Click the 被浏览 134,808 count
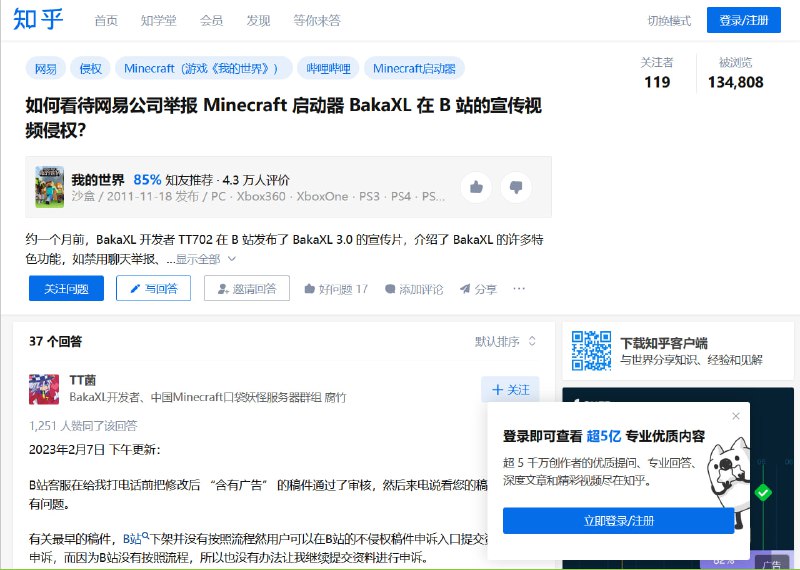 coord(735,73)
